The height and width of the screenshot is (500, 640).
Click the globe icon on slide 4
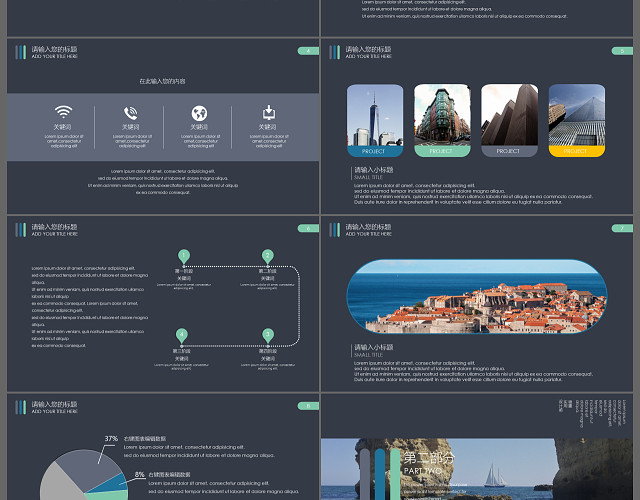(x=199, y=113)
